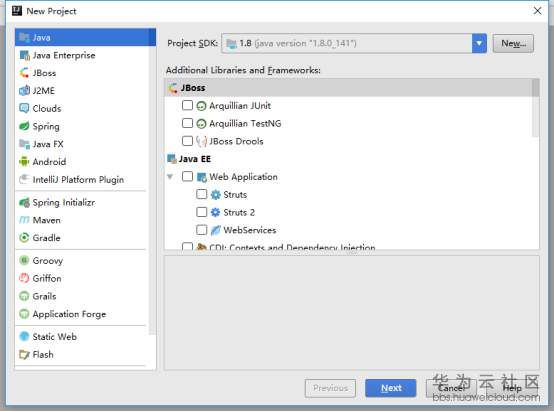Click the Struts gear icon
554x412 pixels.
(215, 195)
